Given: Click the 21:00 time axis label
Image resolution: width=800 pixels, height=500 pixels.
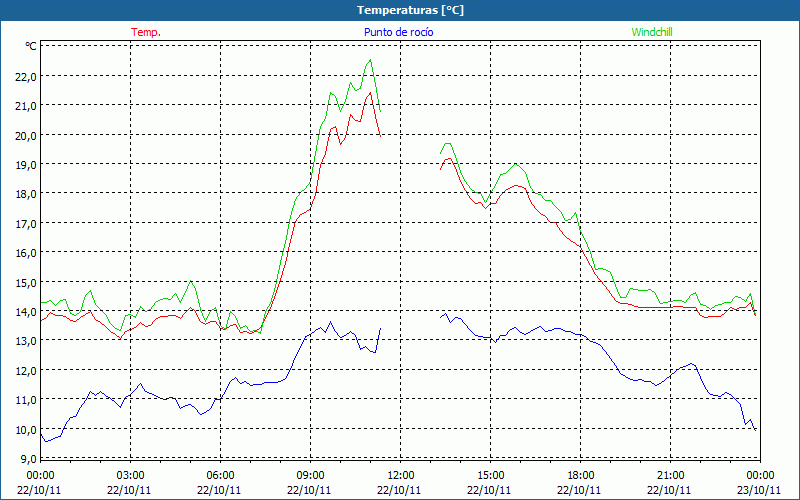Looking at the screenshot, I should [x=670, y=476].
